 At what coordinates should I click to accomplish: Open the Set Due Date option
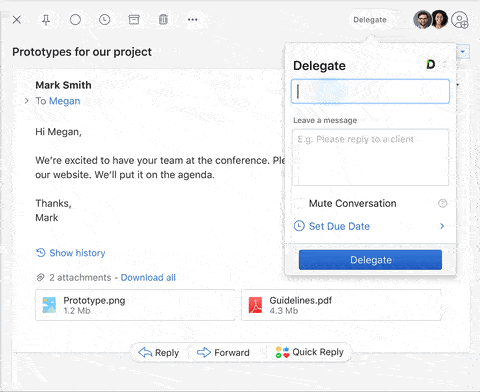[x=370, y=226]
